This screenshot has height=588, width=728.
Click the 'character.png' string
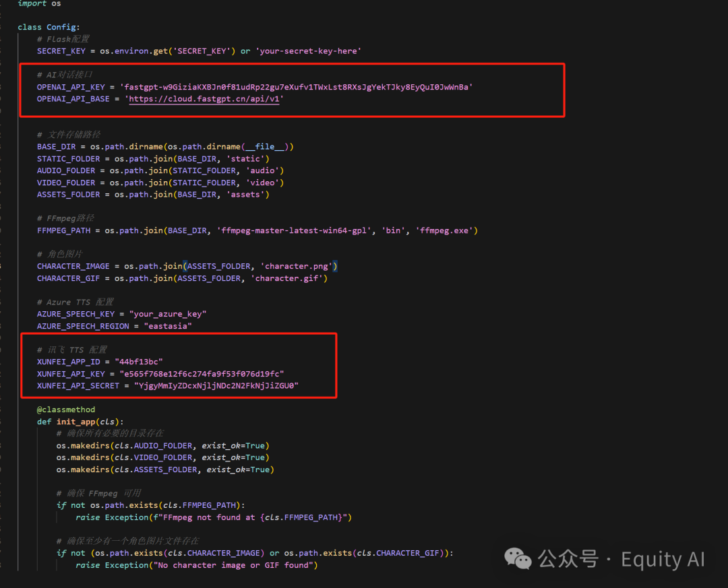point(296,267)
